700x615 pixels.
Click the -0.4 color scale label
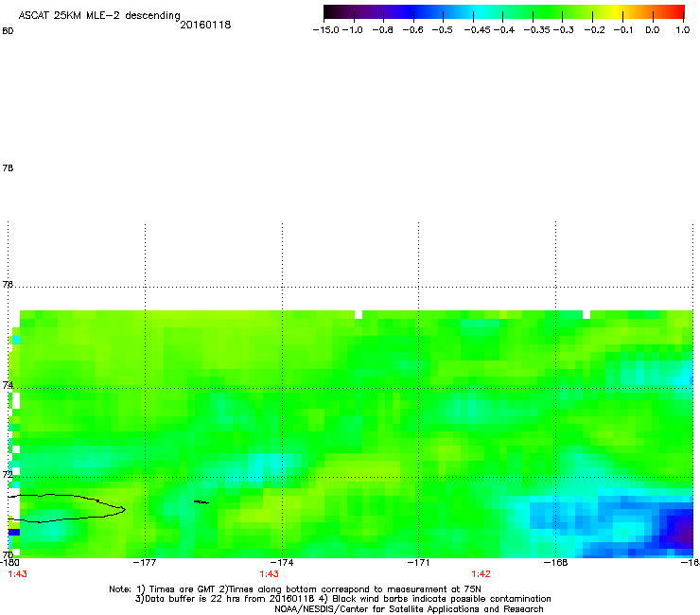(504, 30)
